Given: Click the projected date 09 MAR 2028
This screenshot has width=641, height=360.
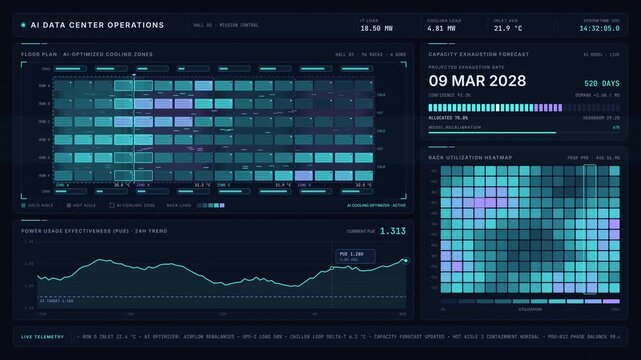Looking at the screenshot, I should (x=477, y=80).
